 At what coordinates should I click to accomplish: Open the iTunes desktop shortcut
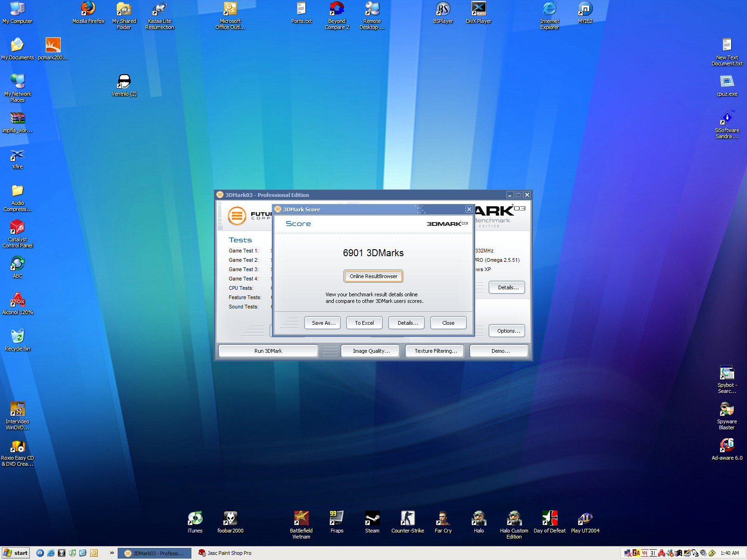click(195, 522)
